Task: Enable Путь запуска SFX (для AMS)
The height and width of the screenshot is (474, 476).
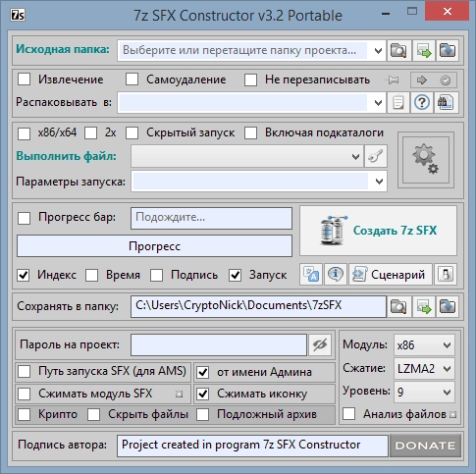Action: tap(24, 372)
